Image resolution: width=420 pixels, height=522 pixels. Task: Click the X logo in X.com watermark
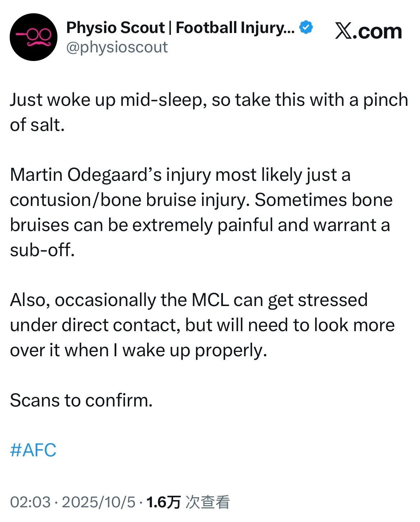[x=344, y=31]
